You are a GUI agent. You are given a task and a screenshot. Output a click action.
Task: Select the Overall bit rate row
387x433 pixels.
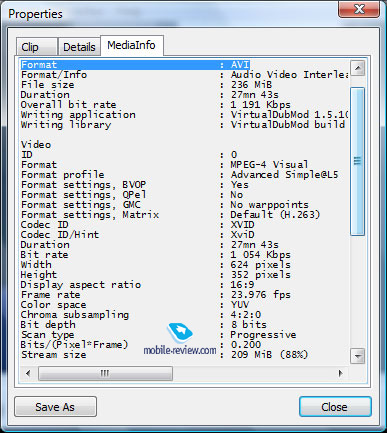pos(185,105)
